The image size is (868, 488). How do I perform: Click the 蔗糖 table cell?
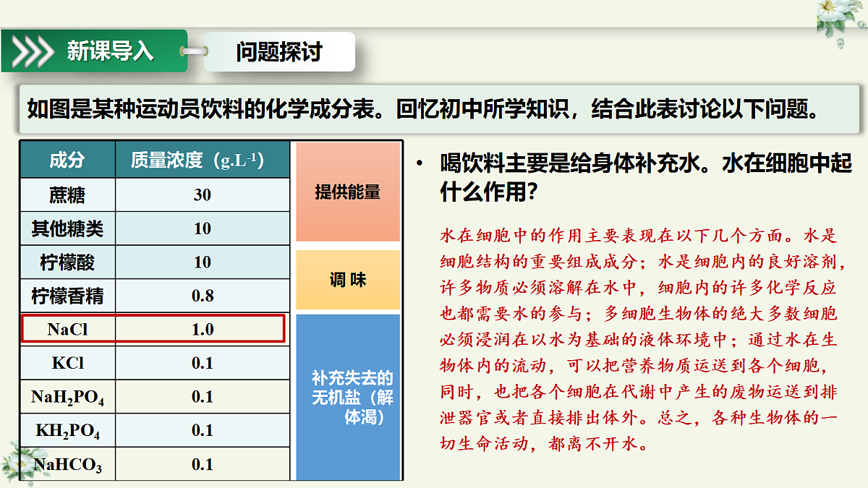coord(67,194)
